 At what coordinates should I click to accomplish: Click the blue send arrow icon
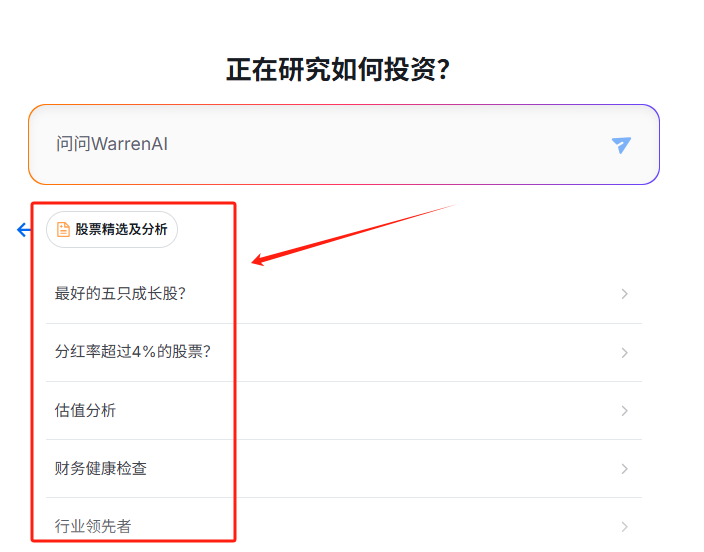point(621,145)
